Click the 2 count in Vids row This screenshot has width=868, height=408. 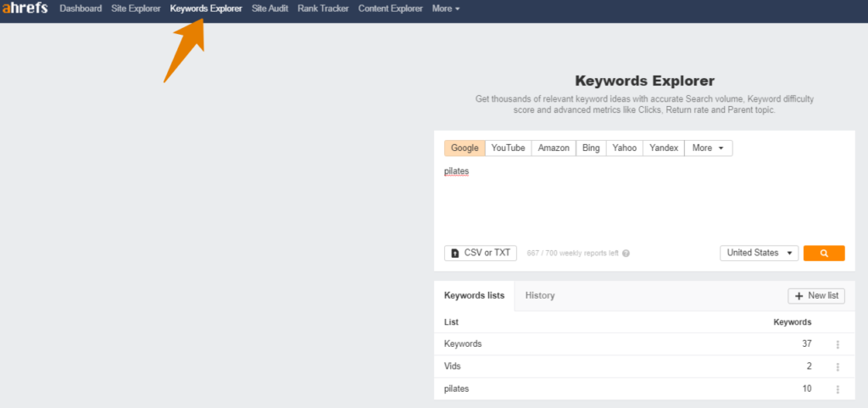[810, 366]
